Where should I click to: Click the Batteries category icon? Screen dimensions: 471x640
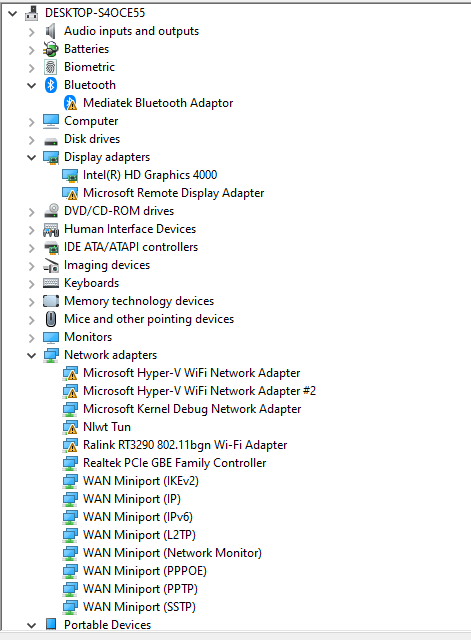pyautogui.click(x=51, y=49)
